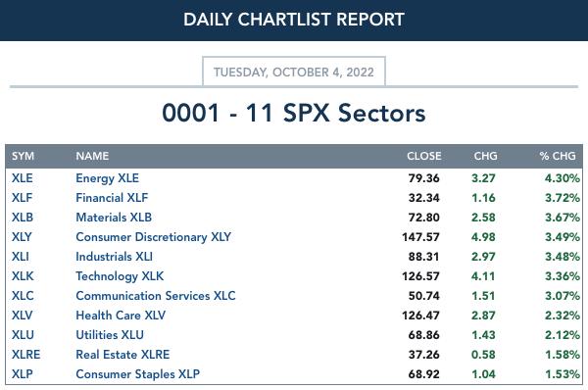
Task: Open the Industrials XLI link
Action: pos(114,257)
